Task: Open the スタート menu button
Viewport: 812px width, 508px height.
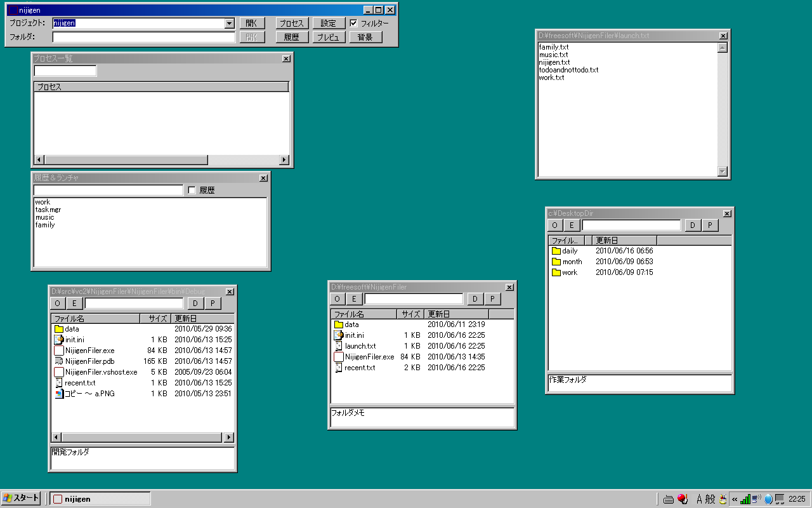Action: click(21, 498)
